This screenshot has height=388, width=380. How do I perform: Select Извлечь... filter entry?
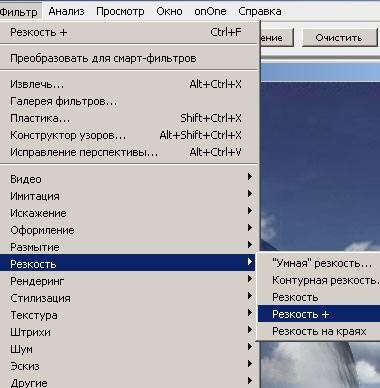point(129,84)
